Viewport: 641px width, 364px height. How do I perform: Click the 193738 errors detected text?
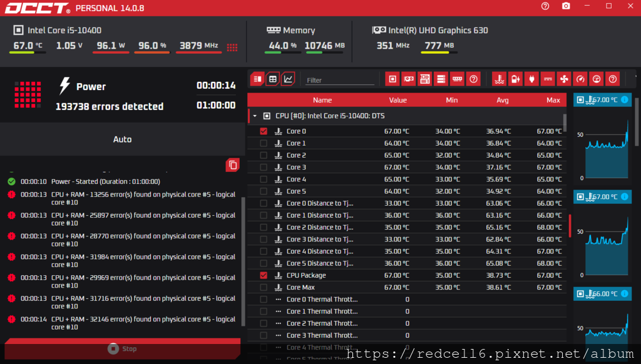click(x=110, y=106)
